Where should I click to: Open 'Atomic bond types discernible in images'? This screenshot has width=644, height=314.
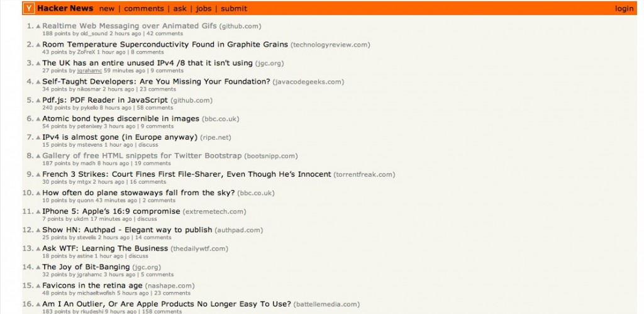click(121, 118)
